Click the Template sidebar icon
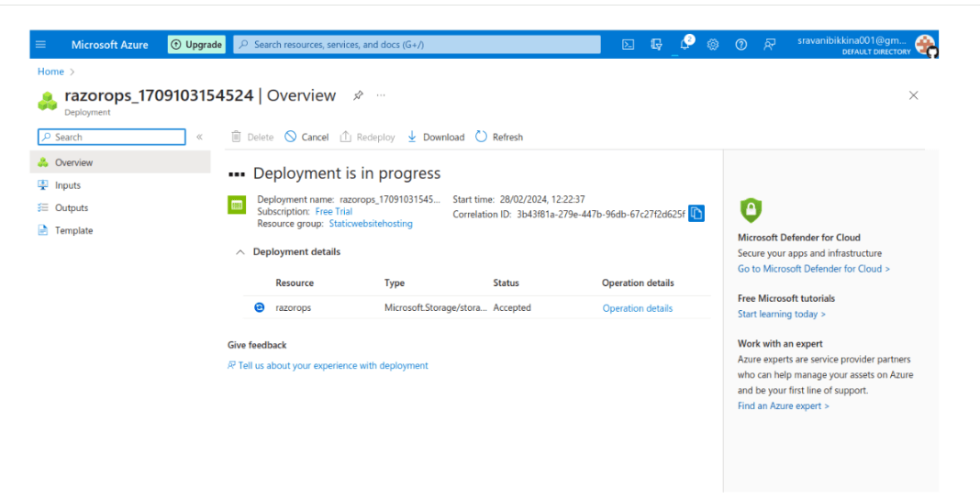980x500 pixels. (43, 230)
